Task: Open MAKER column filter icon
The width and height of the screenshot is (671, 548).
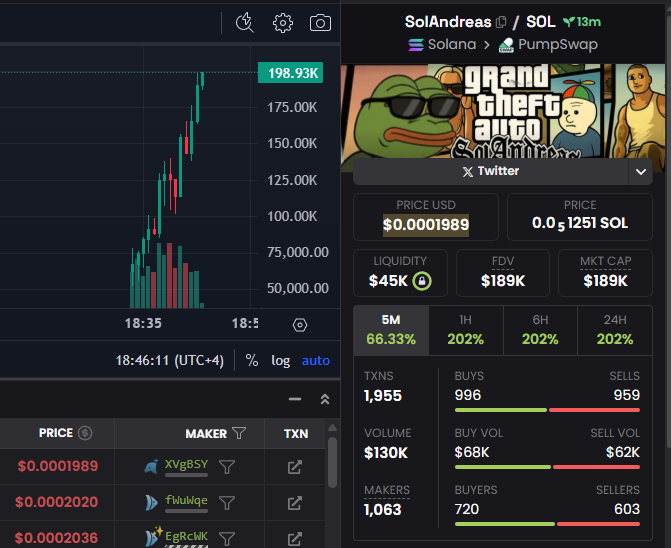Action: click(x=239, y=433)
